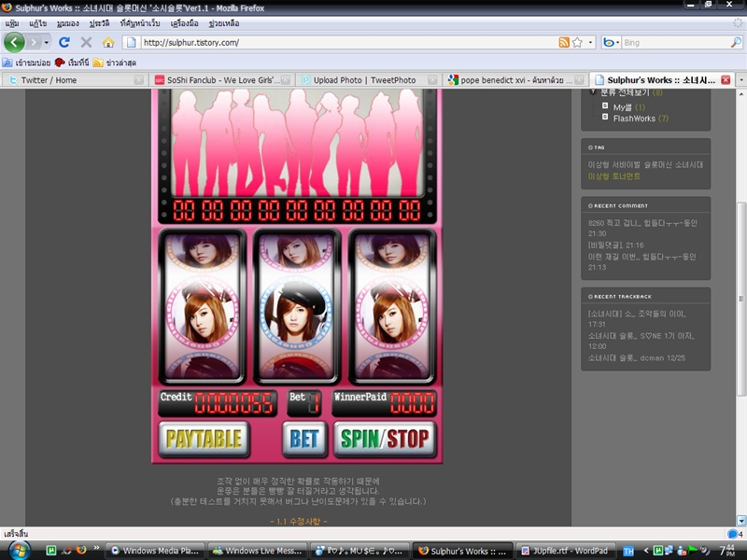Switch to Windows Media Player taskbar button
The height and width of the screenshot is (560, 747).
click(x=155, y=551)
